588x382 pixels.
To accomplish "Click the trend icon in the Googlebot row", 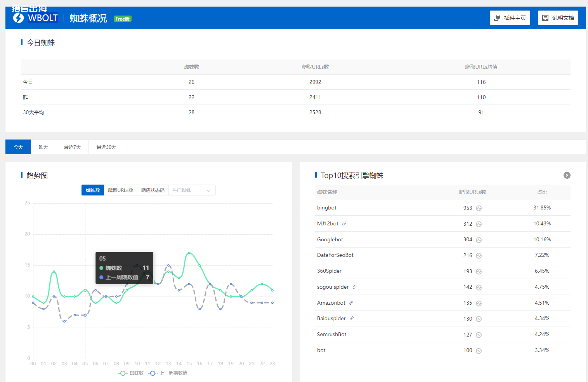I will (479, 240).
